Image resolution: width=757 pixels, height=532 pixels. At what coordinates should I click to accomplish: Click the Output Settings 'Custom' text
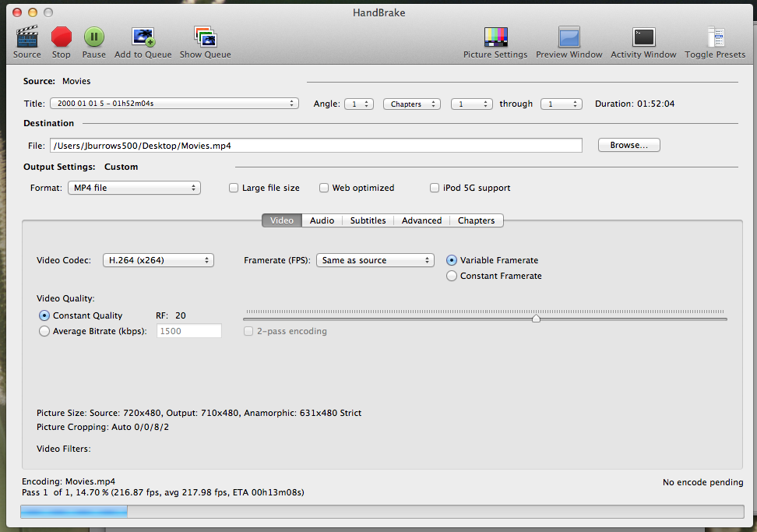click(121, 167)
